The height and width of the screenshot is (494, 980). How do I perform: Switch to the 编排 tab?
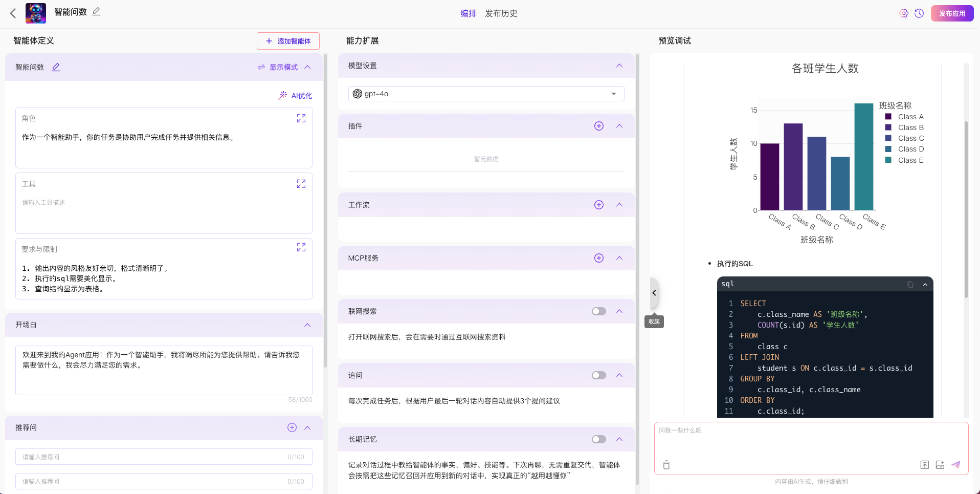click(x=468, y=13)
